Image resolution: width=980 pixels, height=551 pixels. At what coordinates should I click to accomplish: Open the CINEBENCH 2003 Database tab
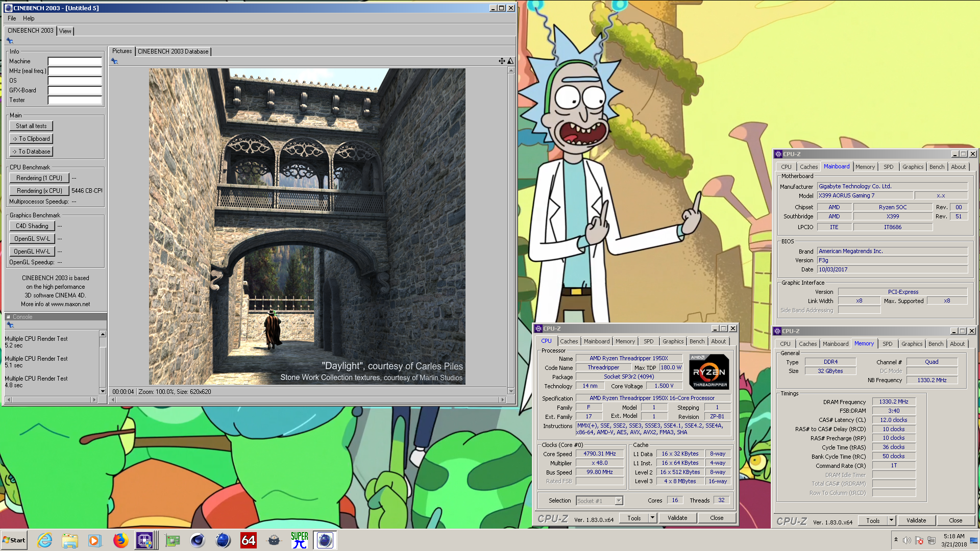point(173,52)
